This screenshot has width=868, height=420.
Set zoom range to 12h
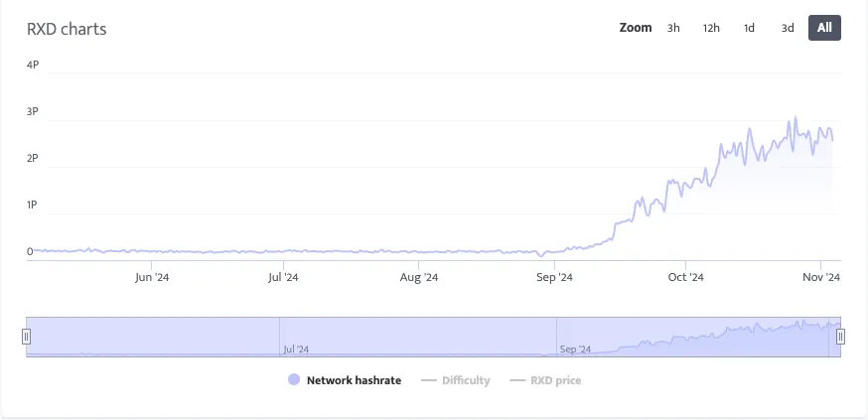pyautogui.click(x=711, y=28)
